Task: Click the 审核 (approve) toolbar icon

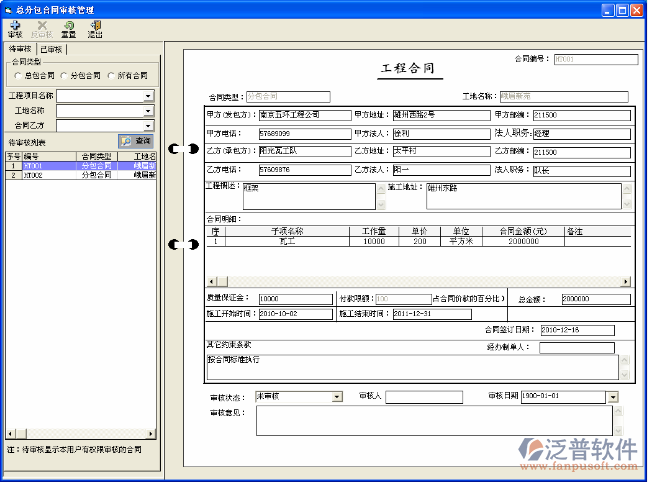Action: [15, 28]
